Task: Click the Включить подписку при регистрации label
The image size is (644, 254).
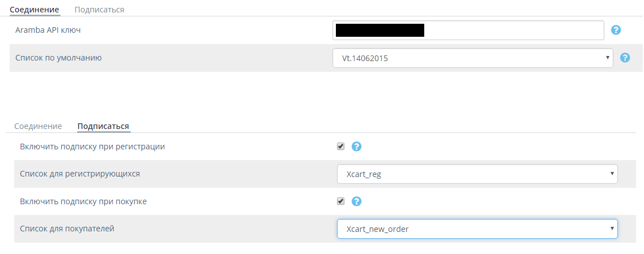Action: click(92, 147)
